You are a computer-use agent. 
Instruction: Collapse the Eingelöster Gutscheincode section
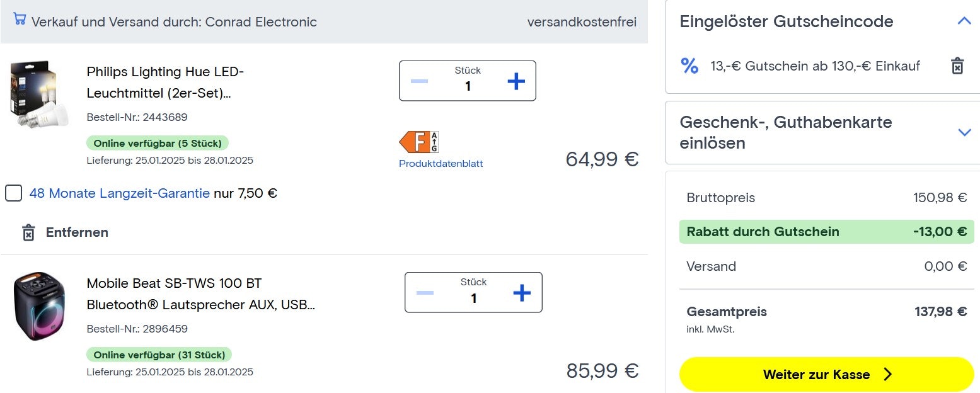pos(964,21)
